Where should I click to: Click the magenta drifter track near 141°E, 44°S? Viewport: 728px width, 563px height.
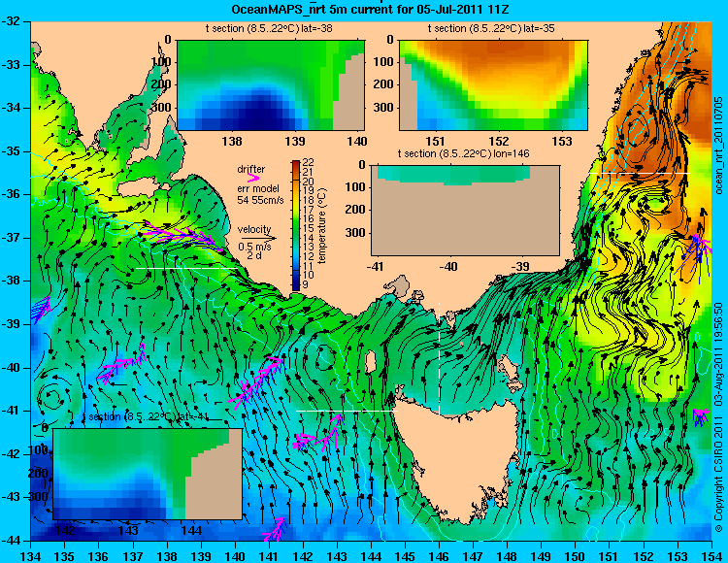click(x=275, y=530)
